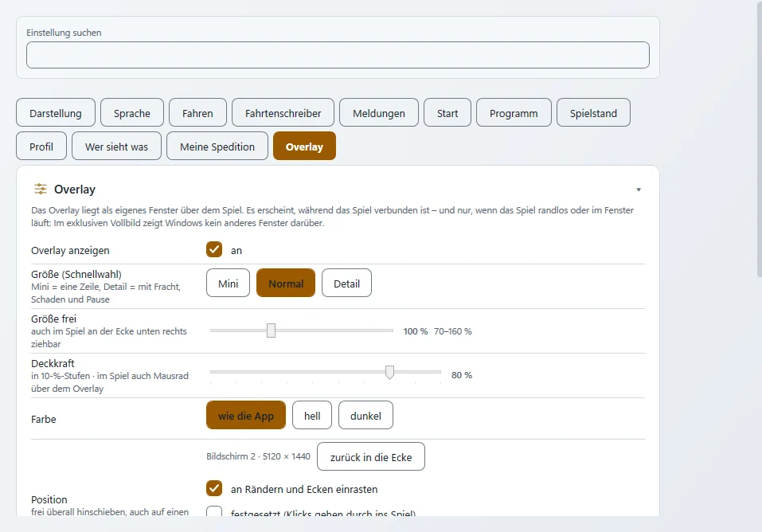
Task: Set overlay color to wie die App
Action: [246, 415]
